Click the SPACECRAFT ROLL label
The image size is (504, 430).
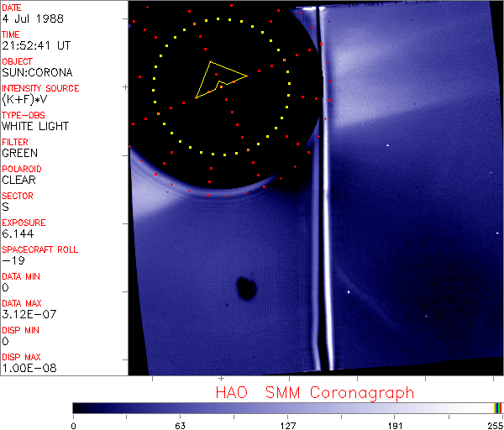pyautogui.click(x=40, y=249)
